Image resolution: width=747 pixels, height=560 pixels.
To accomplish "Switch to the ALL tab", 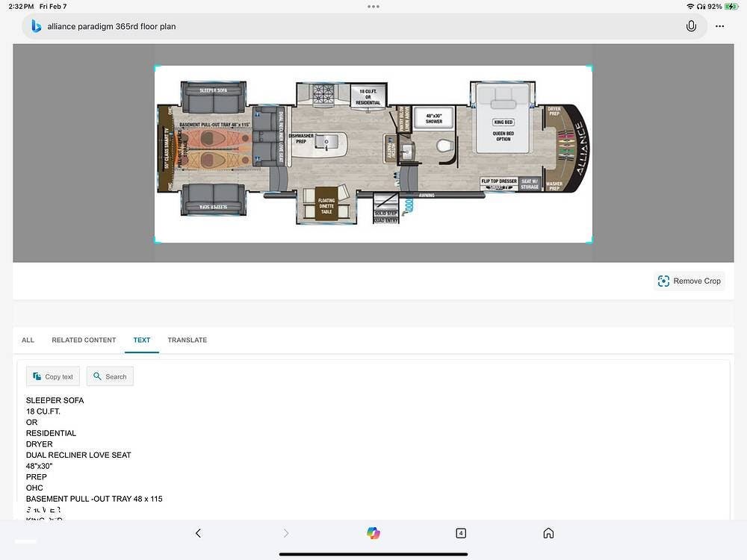I will (28, 340).
